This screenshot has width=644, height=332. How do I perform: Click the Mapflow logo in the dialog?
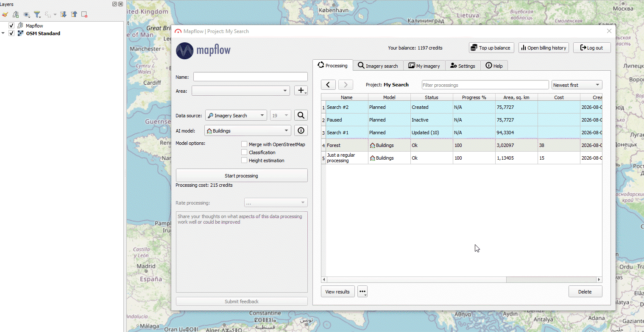coord(204,51)
